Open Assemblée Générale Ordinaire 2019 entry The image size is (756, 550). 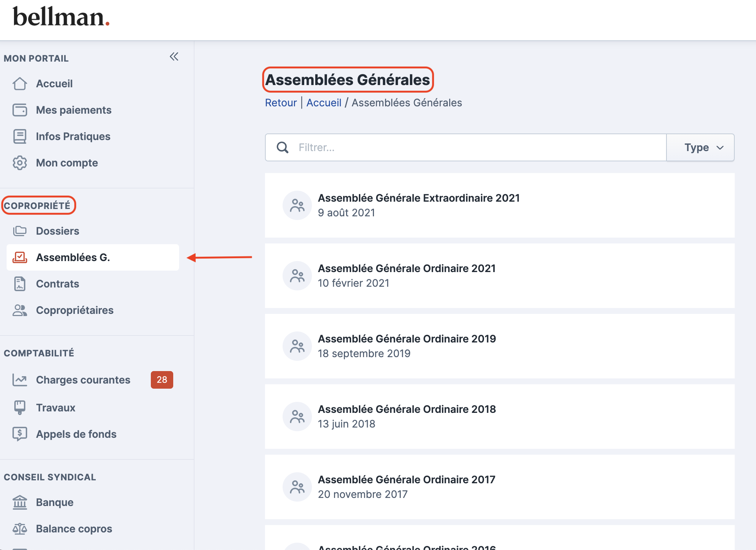[x=407, y=346]
